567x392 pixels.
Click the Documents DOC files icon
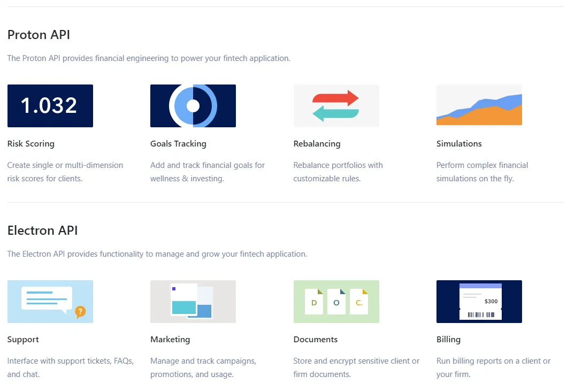[336, 301]
